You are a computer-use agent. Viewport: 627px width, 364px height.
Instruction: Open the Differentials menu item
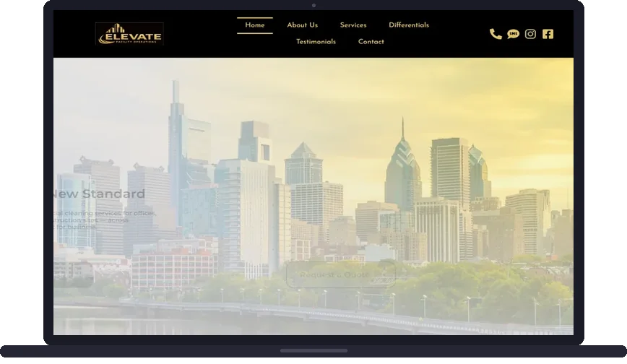coord(409,25)
